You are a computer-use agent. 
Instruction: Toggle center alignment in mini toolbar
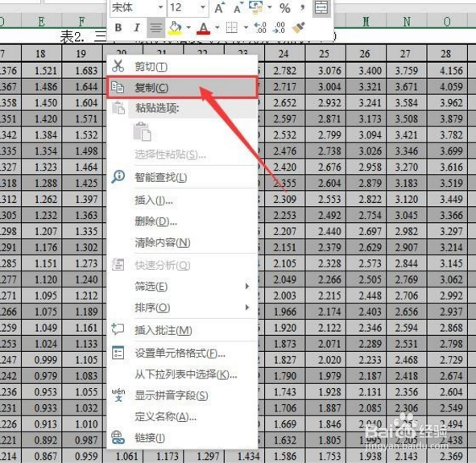pos(156,27)
